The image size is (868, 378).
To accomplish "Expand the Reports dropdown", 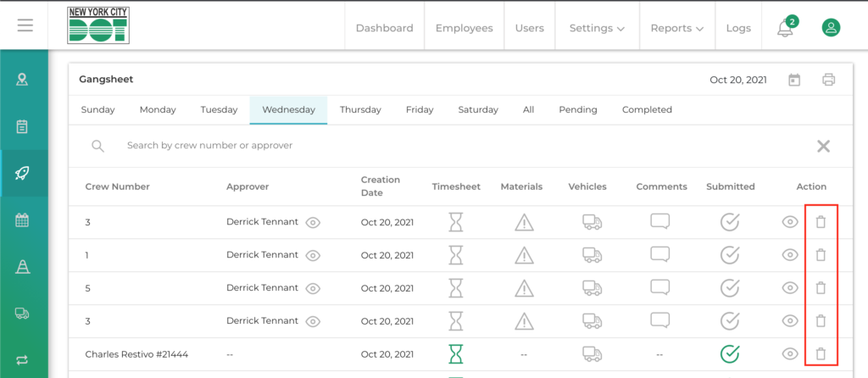I will 676,28.
